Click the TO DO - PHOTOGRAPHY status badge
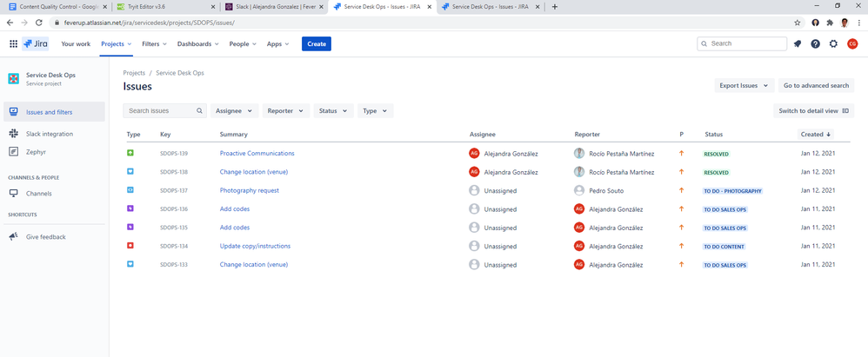The height and width of the screenshot is (357, 868). [x=732, y=190]
